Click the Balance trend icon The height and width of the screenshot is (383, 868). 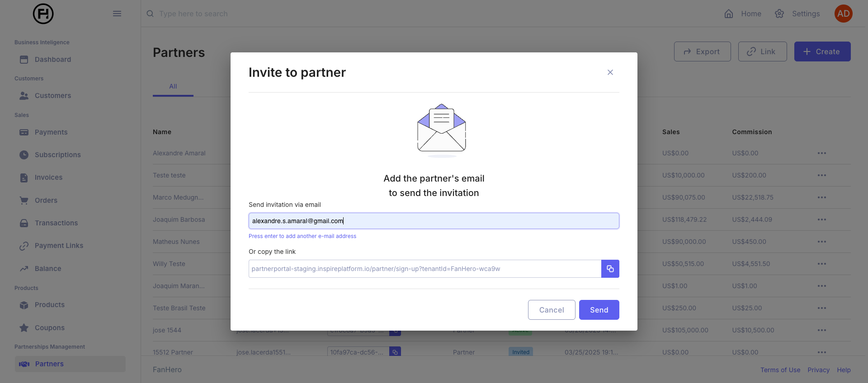24,269
